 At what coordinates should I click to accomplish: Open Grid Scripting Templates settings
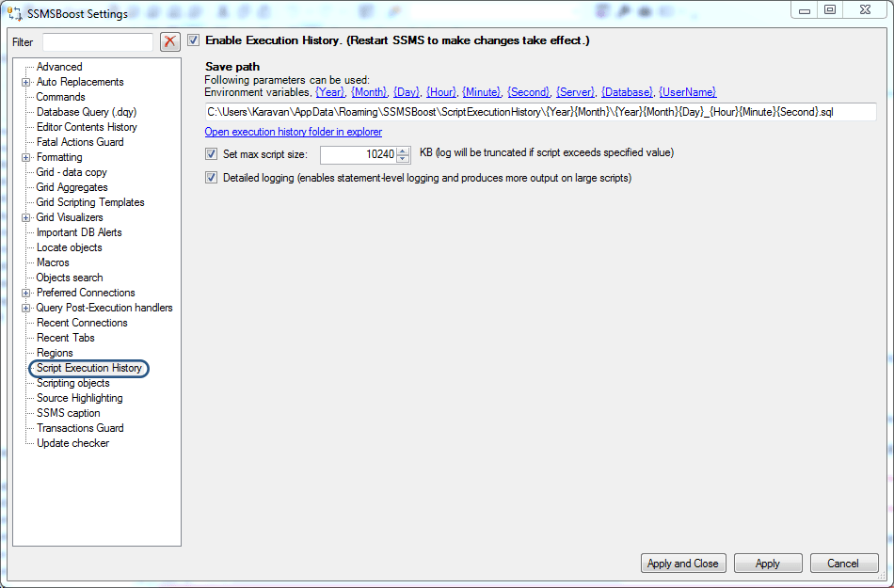pyautogui.click(x=90, y=202)
